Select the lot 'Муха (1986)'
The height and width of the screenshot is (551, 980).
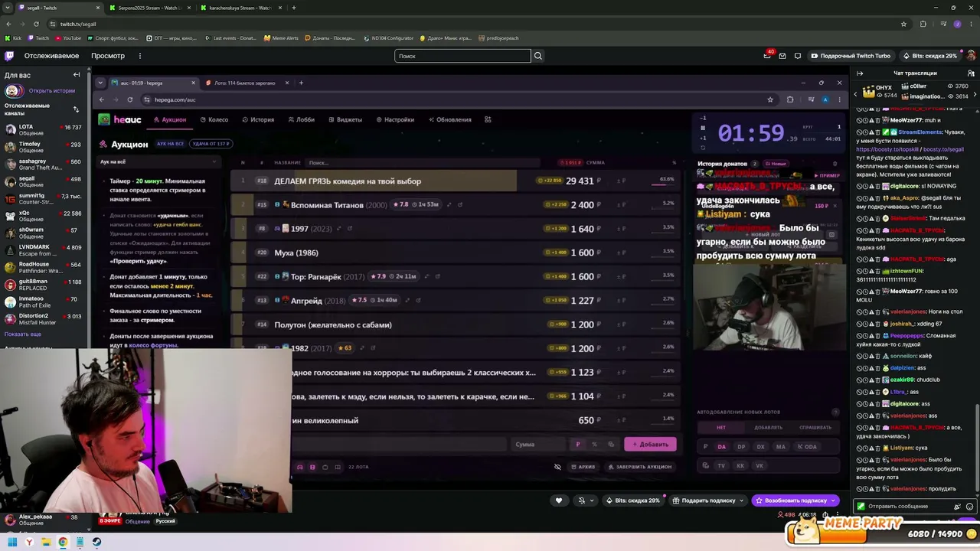pyautogui.click(x=455, y=253)
